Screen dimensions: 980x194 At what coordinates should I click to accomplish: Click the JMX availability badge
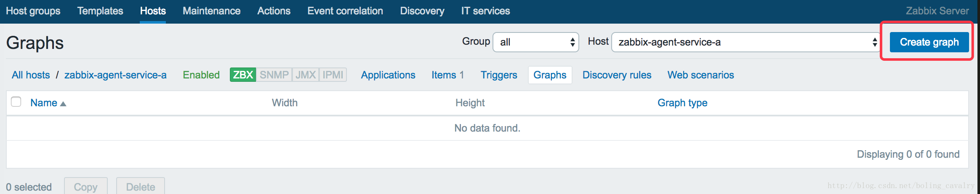click(x=305, y=75)
